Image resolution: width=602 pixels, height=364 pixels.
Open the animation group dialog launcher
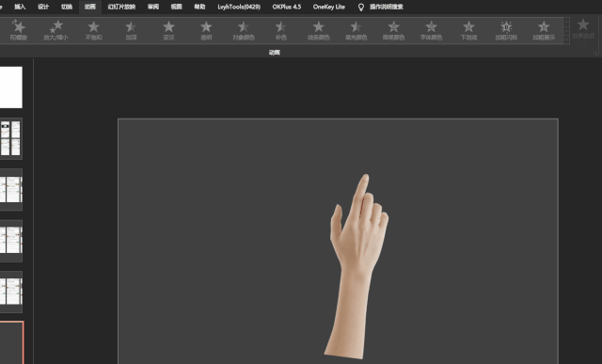595,54
